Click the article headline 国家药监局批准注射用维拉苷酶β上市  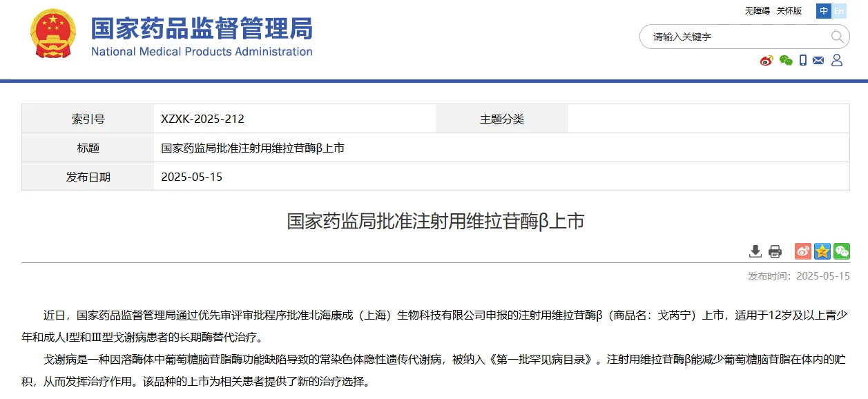pos(435,222)
